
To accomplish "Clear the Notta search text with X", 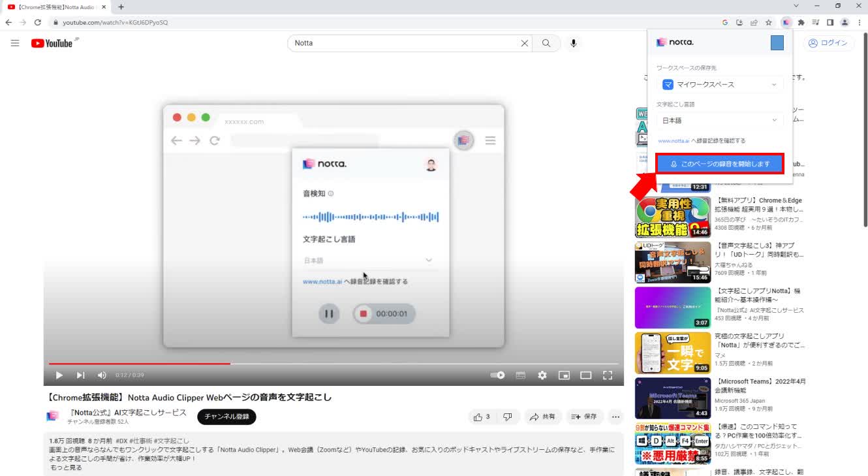I will point(524,43).
